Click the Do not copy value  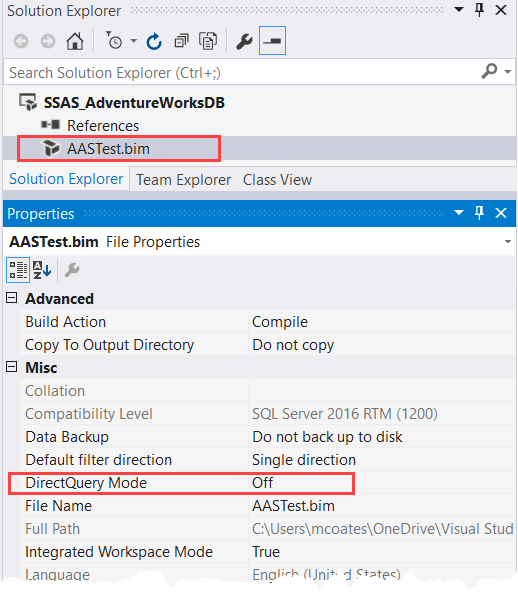[x=293, y=345]
